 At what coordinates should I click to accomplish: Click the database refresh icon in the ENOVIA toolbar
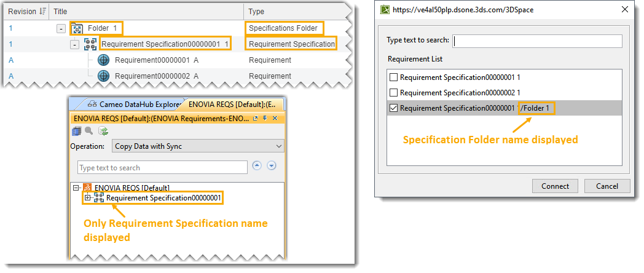click(x=103, y=131)
